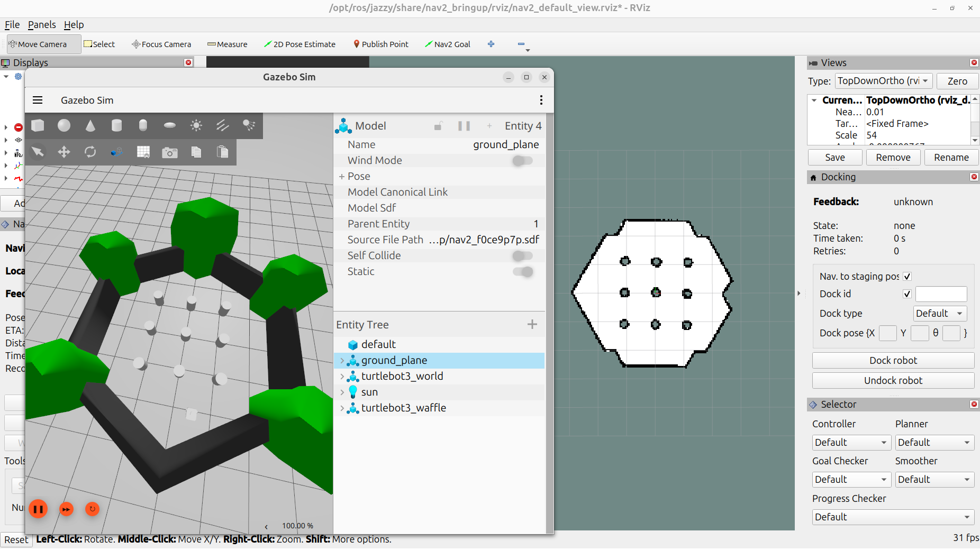Add a point light to the scene
This screenshot has height=550, width=980.
pos(196,125)
